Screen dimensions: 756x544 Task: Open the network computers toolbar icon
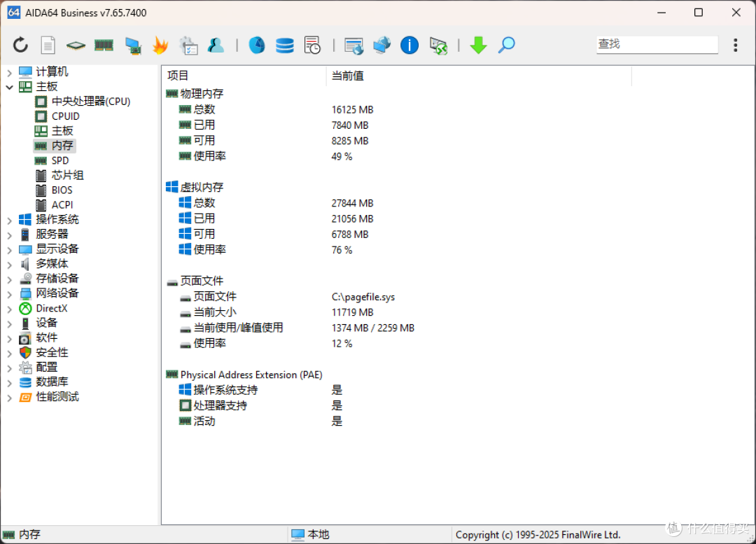point(381,46)
